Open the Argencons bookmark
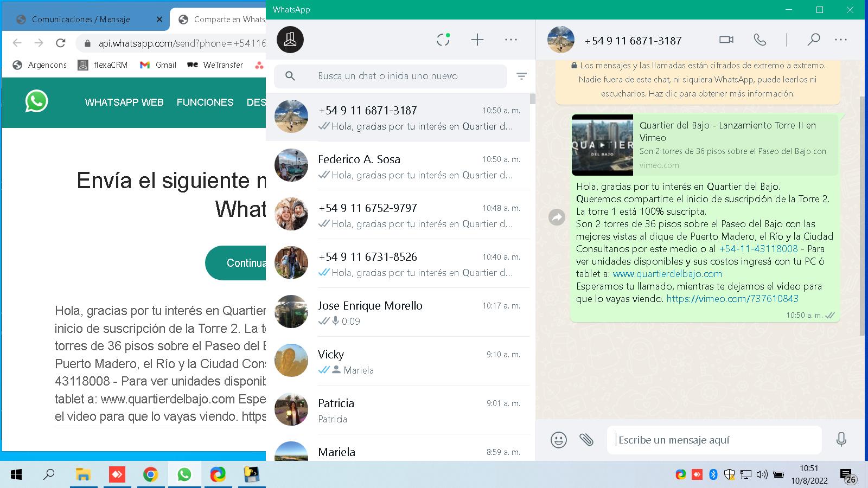868x488 pixels. [x=40, y=65]
